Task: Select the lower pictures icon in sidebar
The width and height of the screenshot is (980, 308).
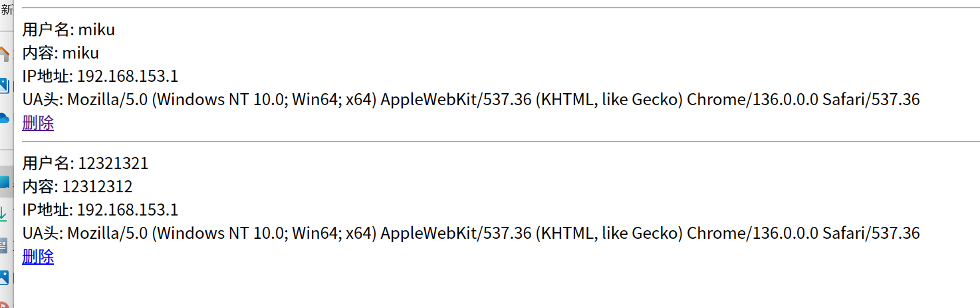Action: coord(5,278)
